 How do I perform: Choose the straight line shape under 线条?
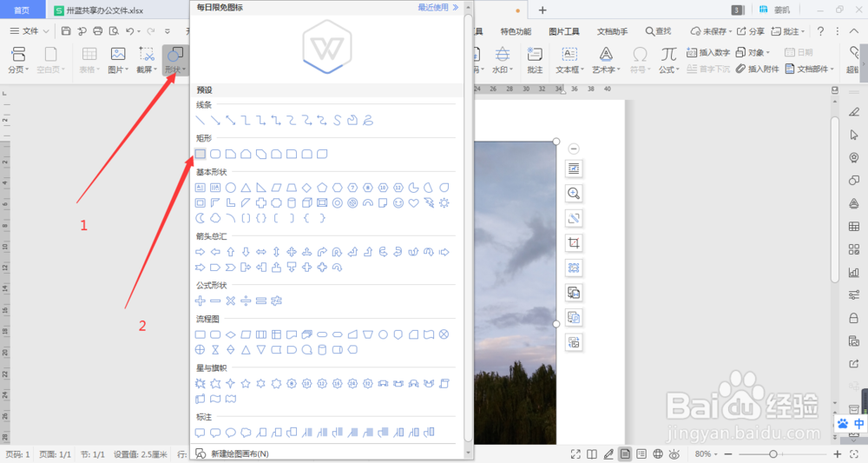point(201,120)
